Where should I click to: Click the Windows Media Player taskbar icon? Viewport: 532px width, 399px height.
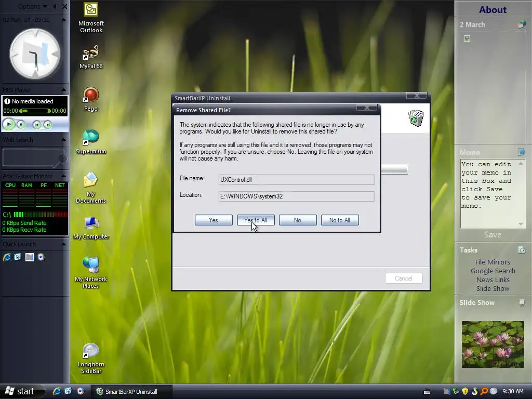point(80,391)
